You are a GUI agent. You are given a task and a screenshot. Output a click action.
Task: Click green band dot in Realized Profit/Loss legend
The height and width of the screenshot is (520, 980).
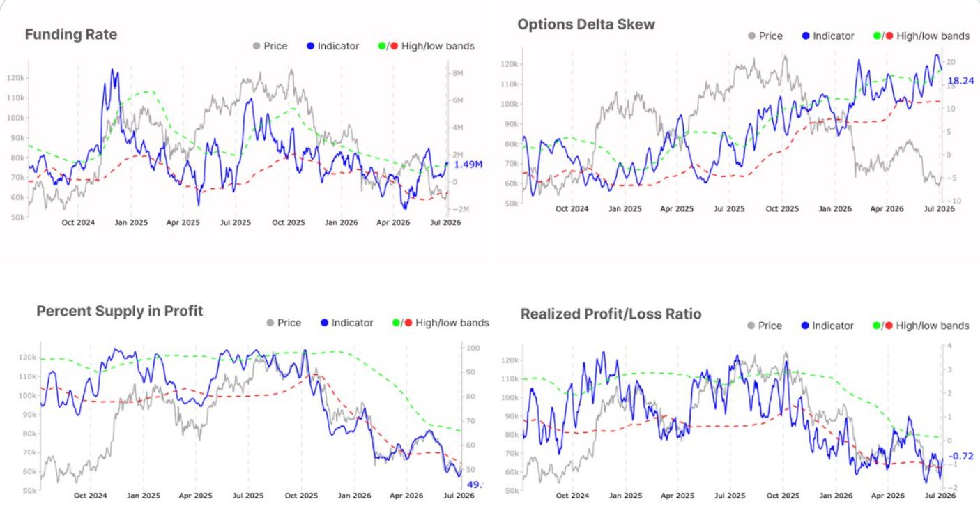(876, 326)
